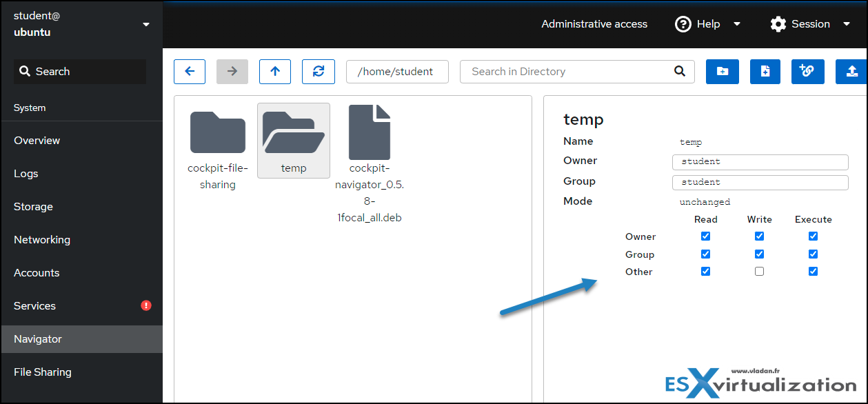Viewport: 868px width, 404px height.
Task: Click the magnifier icon in directory search
Action: 680,71
